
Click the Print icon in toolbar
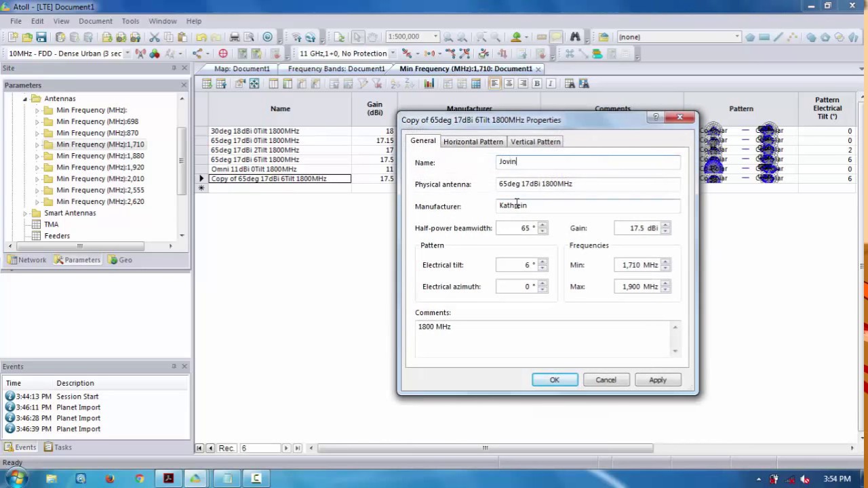coord(235,37)
